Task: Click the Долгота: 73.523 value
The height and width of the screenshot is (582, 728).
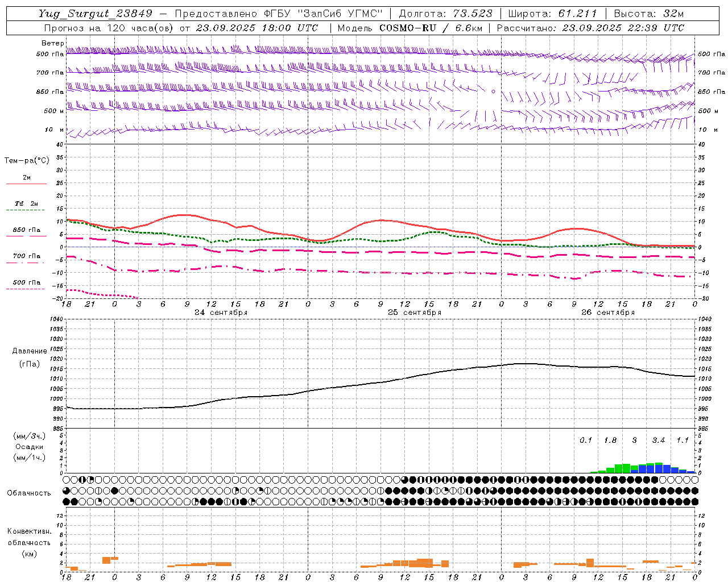Action: 445,14
